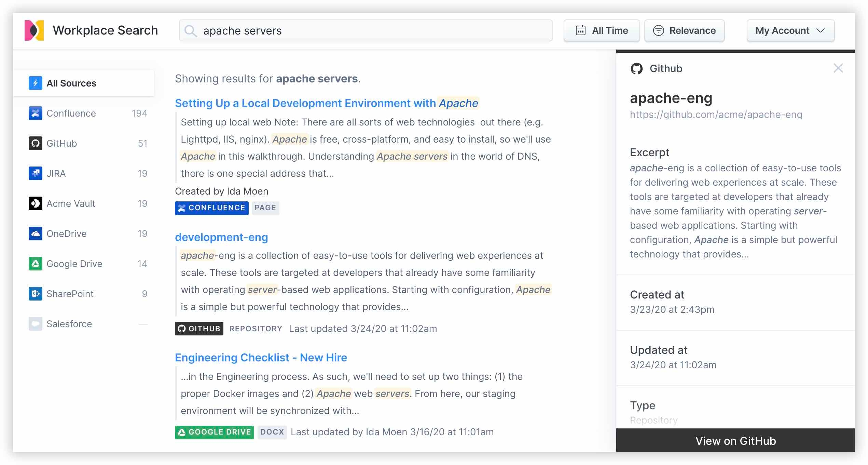
Task: Close the GitHub detail panel
Action: (x=838, y=68)
